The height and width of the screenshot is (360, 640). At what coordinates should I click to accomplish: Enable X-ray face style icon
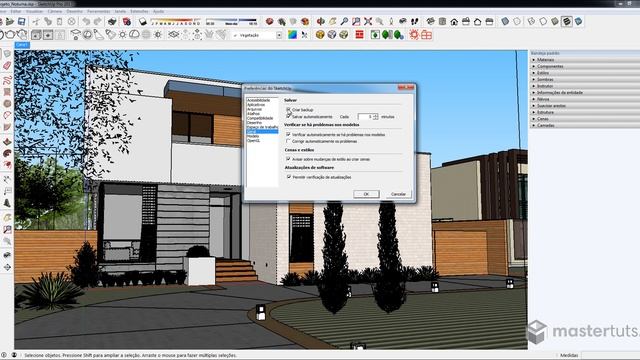coord(505,21)
